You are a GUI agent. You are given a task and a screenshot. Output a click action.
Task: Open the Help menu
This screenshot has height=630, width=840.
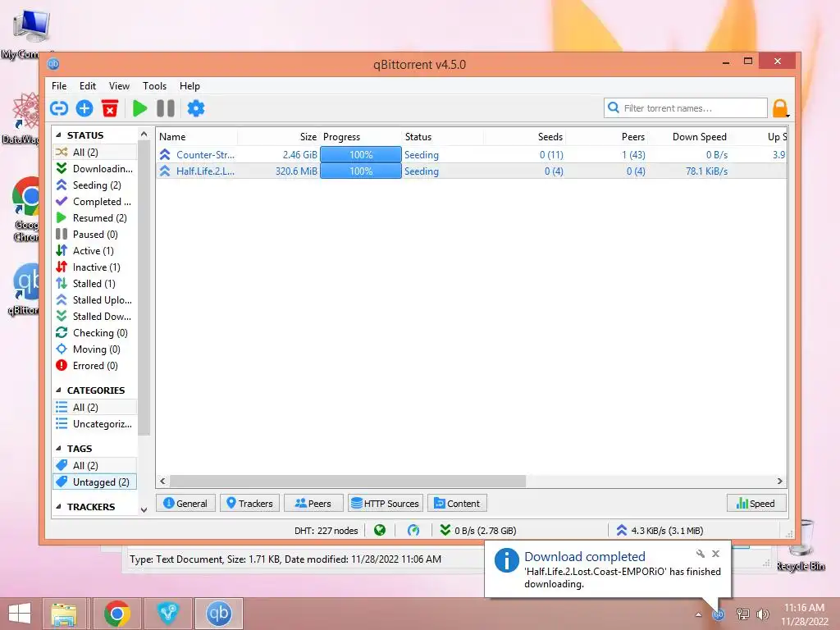click(189, 85)
